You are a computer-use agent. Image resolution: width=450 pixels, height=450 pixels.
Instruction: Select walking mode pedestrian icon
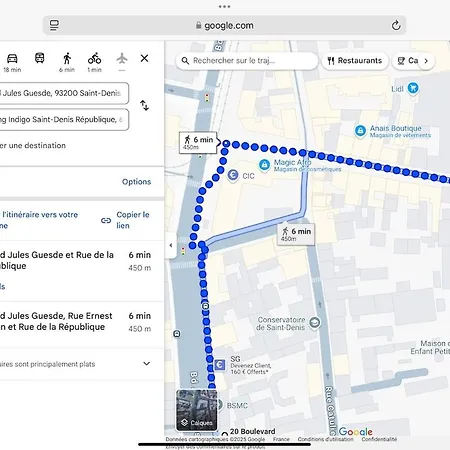(67, 59)
